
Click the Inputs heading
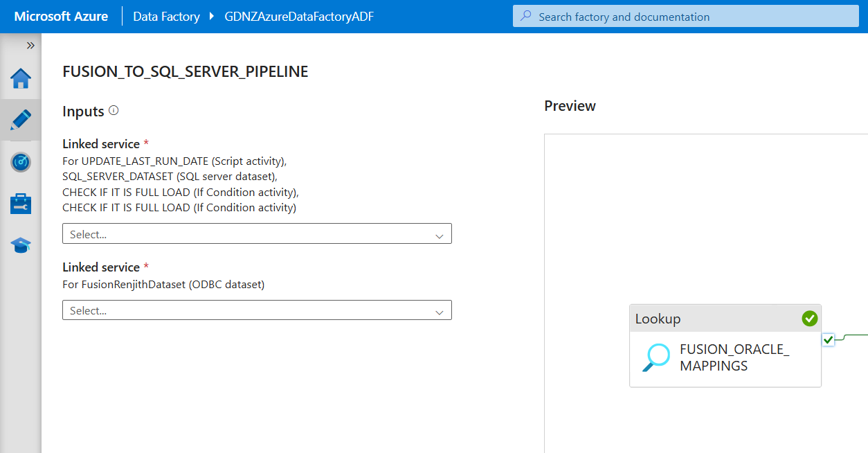tap(83, 112)
